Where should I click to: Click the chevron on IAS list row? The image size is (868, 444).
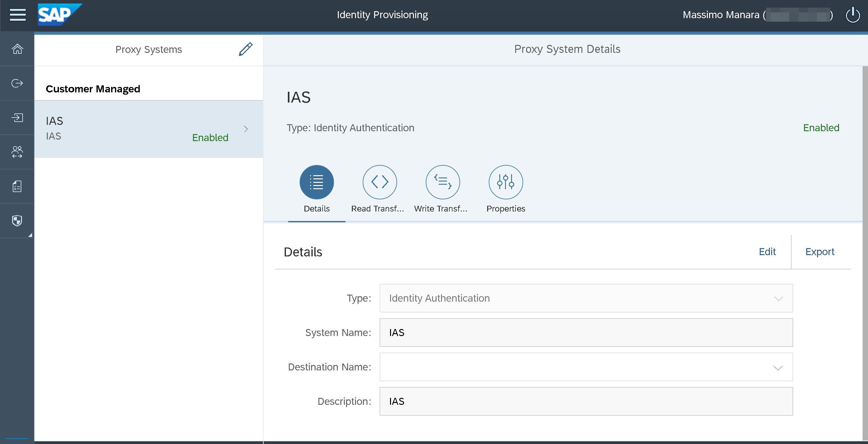point(246,129)
